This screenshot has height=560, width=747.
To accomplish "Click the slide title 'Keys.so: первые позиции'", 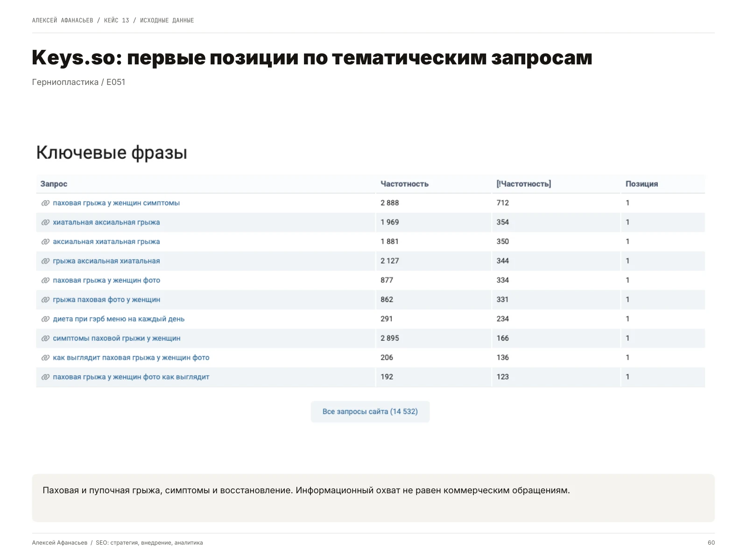I will (312, 58).
